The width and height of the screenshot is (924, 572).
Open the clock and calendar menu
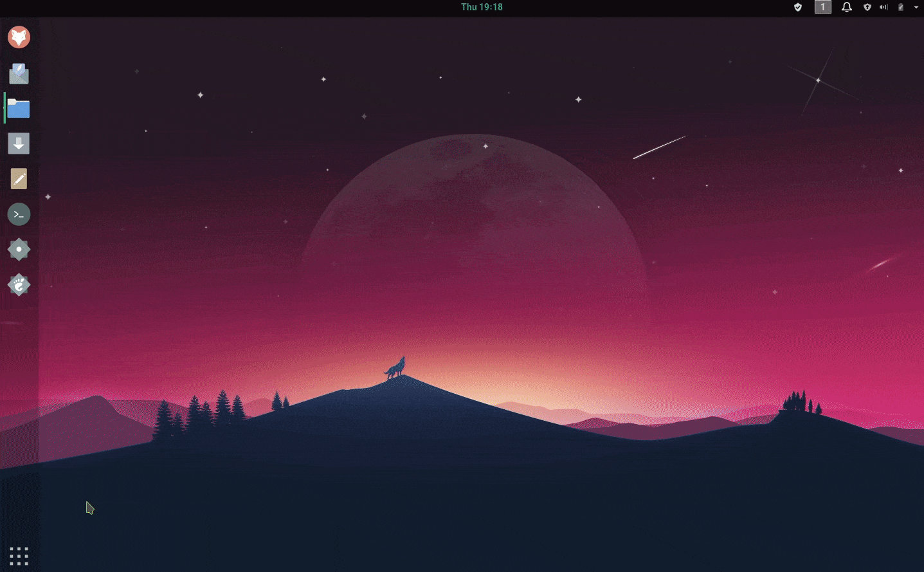[x=482, y=7]
